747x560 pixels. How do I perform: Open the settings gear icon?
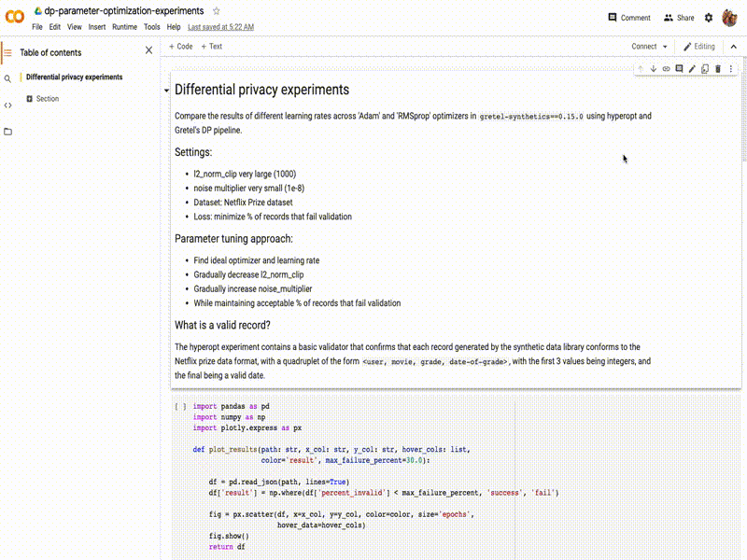click(x=709, y=18)
